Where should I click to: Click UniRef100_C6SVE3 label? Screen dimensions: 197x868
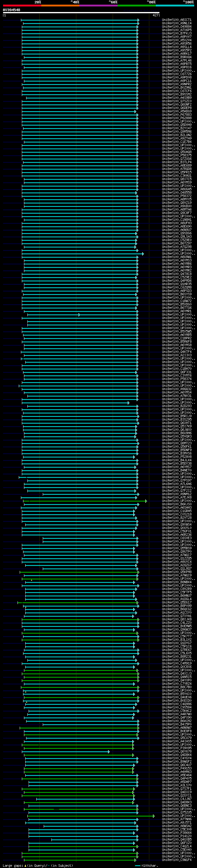(177, 538)
